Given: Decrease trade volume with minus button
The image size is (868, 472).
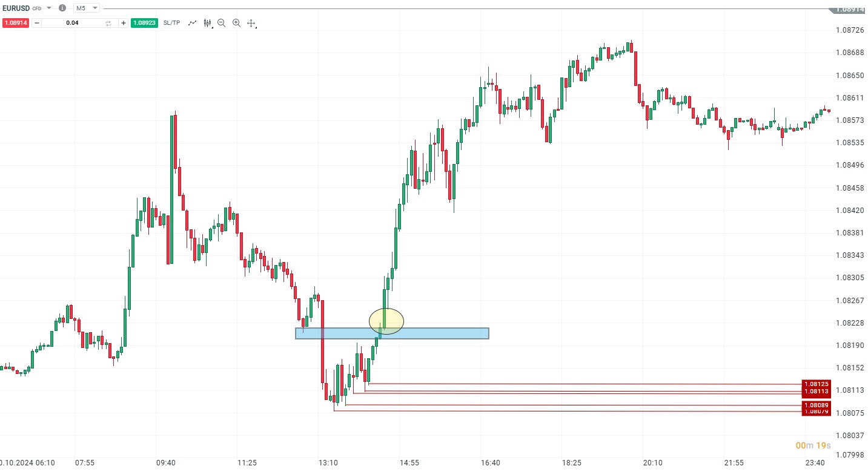Looking at the screenshot, I should click(37, 23).
